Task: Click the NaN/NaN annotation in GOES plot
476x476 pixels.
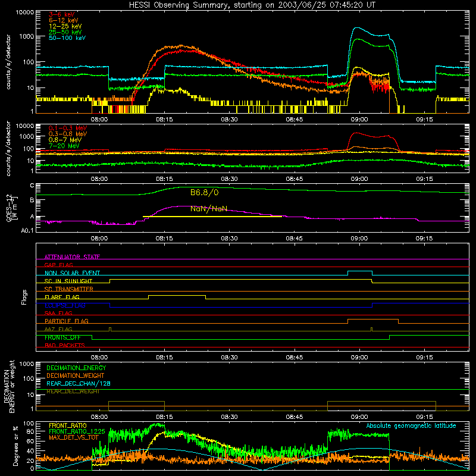Action: tap(209, 209)
